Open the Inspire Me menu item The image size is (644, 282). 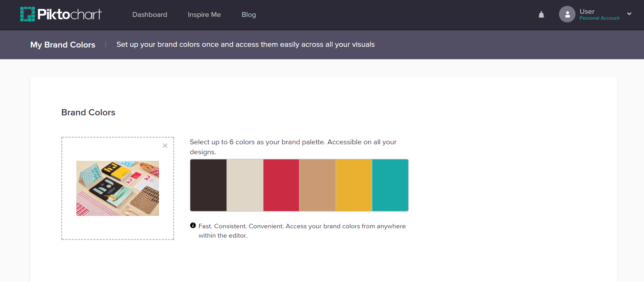tap(204, 14)
